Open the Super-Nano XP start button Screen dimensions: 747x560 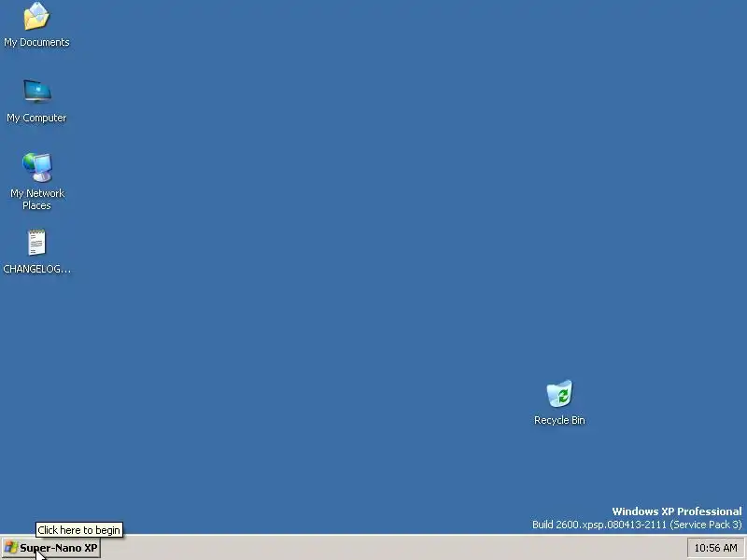[x=51, y=548]
